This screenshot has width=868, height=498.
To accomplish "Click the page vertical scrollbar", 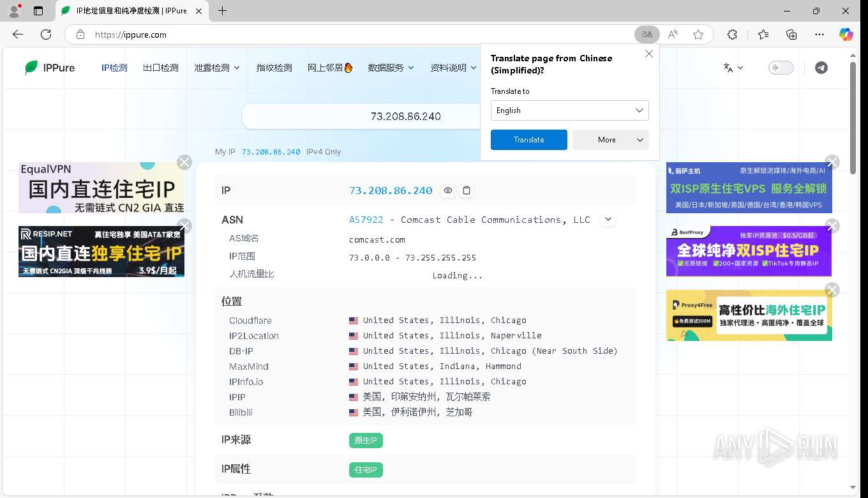I will click(x=853, y=117).
